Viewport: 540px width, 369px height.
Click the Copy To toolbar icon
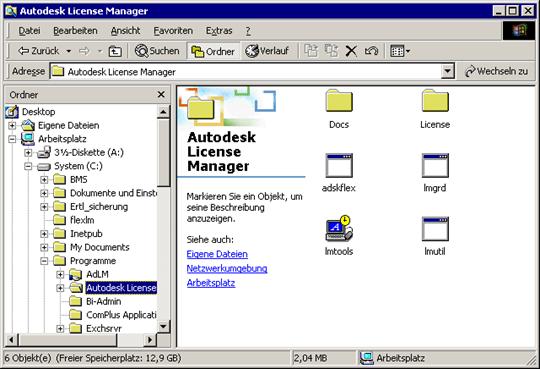(x=331, y=51)
